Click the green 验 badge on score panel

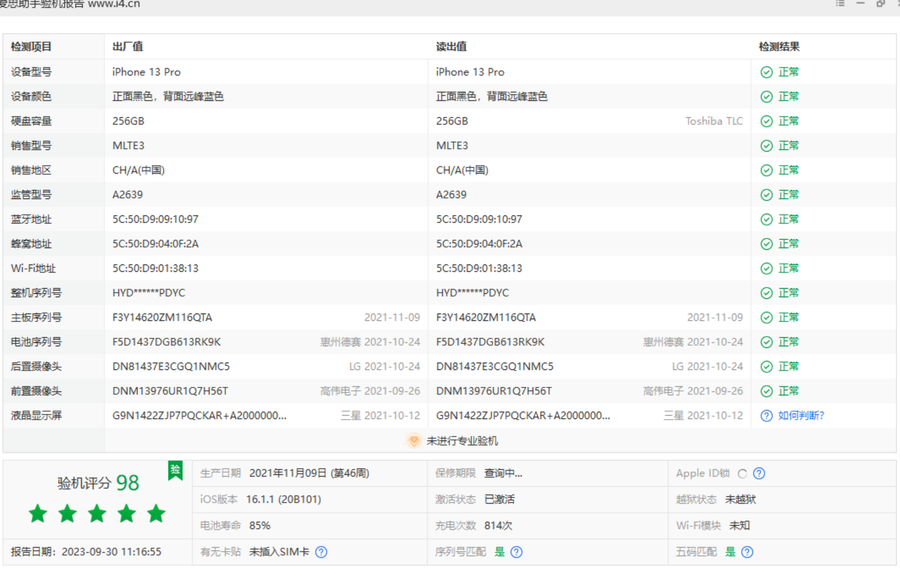coord(175,471)
